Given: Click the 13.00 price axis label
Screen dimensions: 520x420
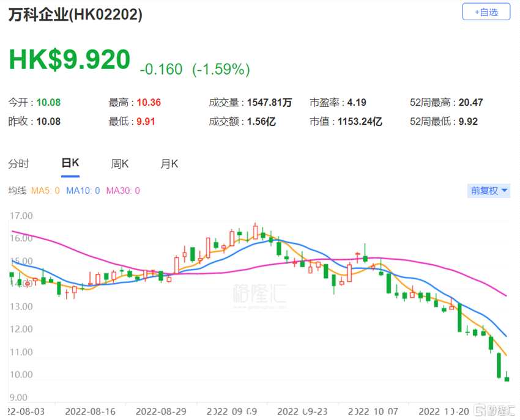Looking at the screenshot, I should pyautogui.click(x=21, y=307).
